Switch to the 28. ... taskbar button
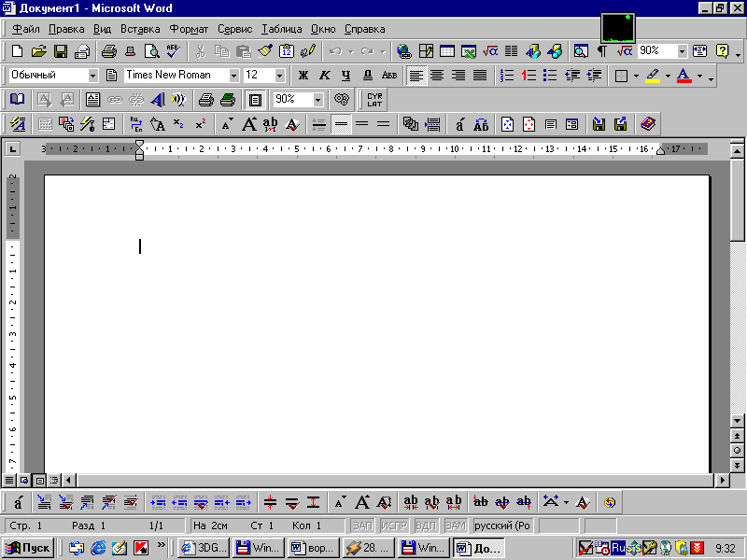The image size is (747, 560). [368, 548]
